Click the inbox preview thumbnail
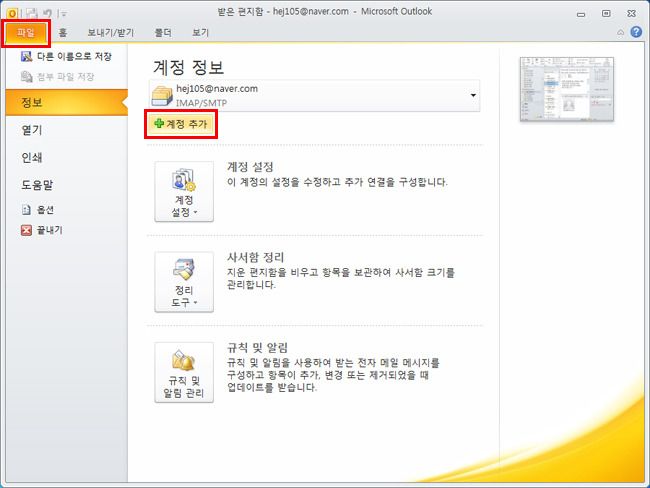The width and height of the screenshot is (650, 488). tap(567, 89)
